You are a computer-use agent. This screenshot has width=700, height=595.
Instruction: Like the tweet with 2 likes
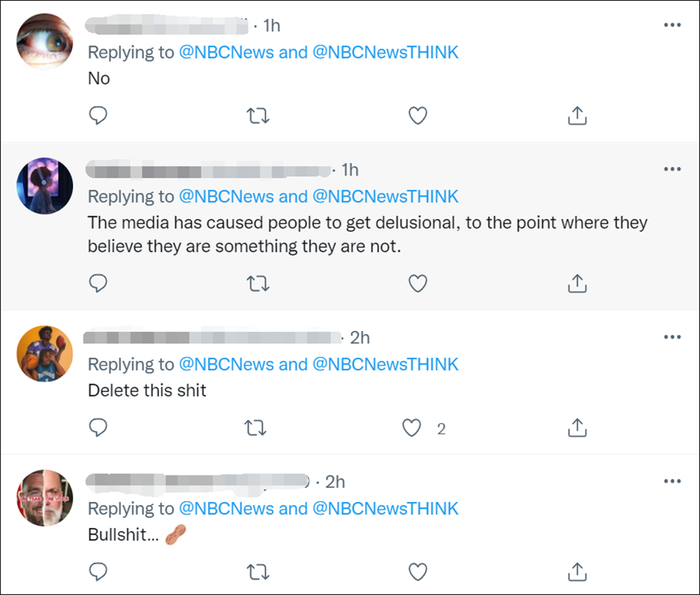414,428
